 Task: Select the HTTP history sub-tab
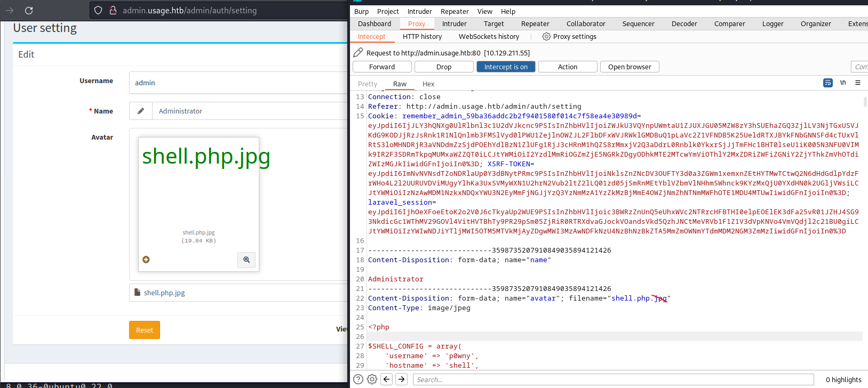coord(422,36)
